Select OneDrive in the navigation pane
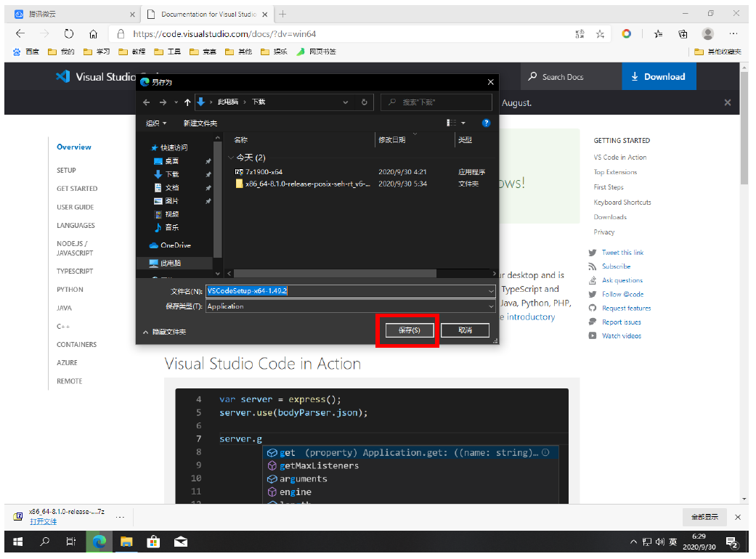This screenshot has width=756, height=559. point(175,245)
